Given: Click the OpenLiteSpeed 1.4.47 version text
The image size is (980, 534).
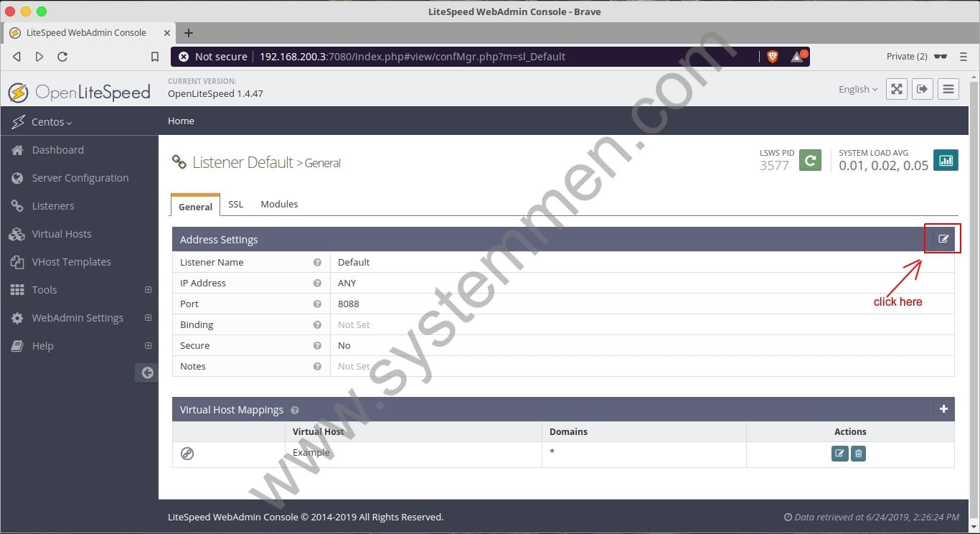Looking at the screenshot, I should [215, 93].
